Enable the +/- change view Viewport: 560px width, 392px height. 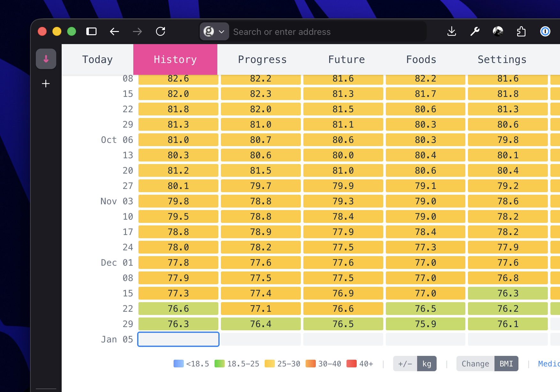coord(405,364)
